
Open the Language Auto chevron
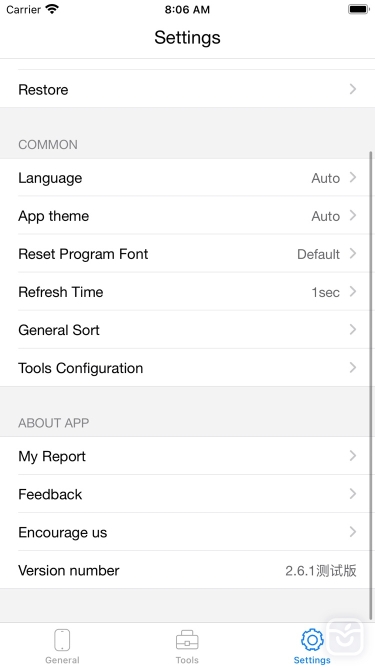[x=353, y=177]
